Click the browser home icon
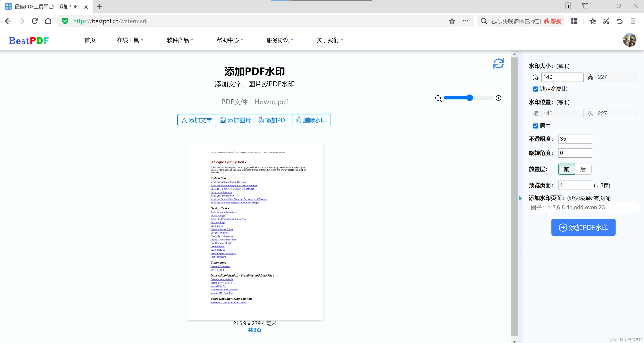 pos(48,21)
